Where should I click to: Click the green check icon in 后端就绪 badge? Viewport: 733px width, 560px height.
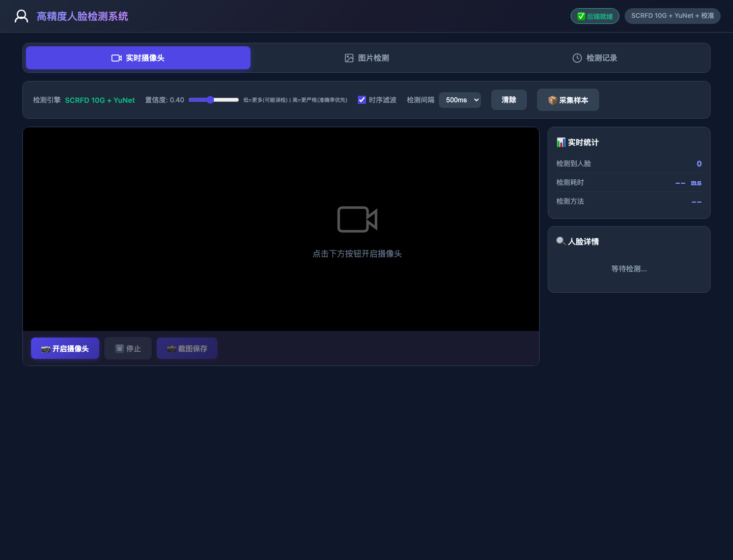[x=581, y=16]
